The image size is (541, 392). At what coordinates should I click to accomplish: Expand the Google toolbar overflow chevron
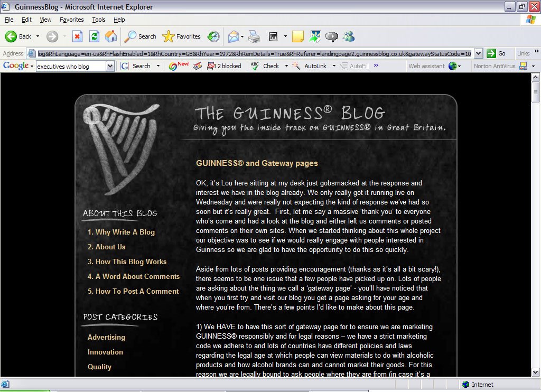376,65
